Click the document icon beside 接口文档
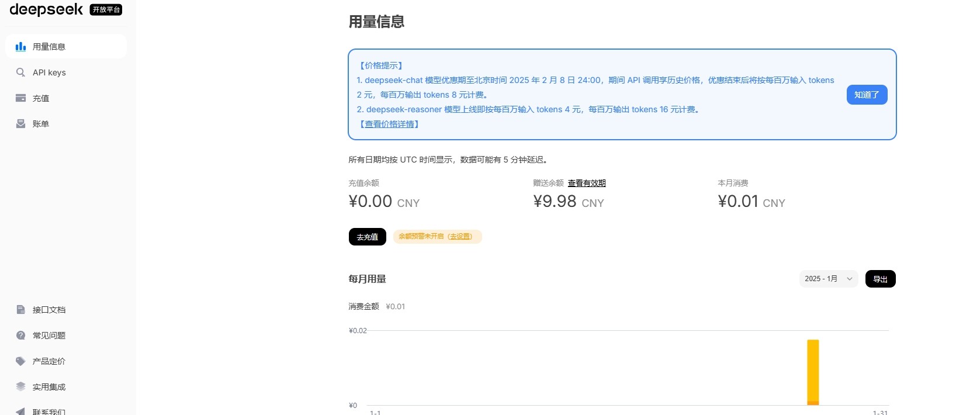Screen dimensions: 980x415 click(x=21, y=310)
